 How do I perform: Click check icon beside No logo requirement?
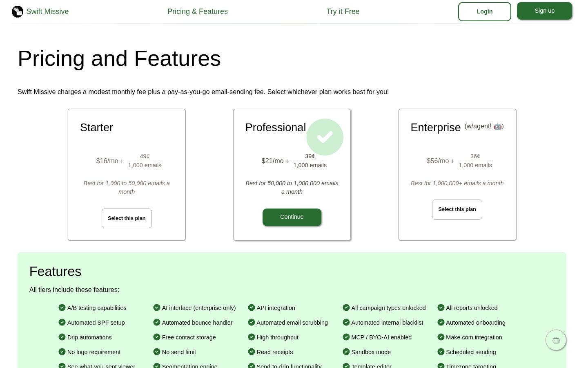62,352
